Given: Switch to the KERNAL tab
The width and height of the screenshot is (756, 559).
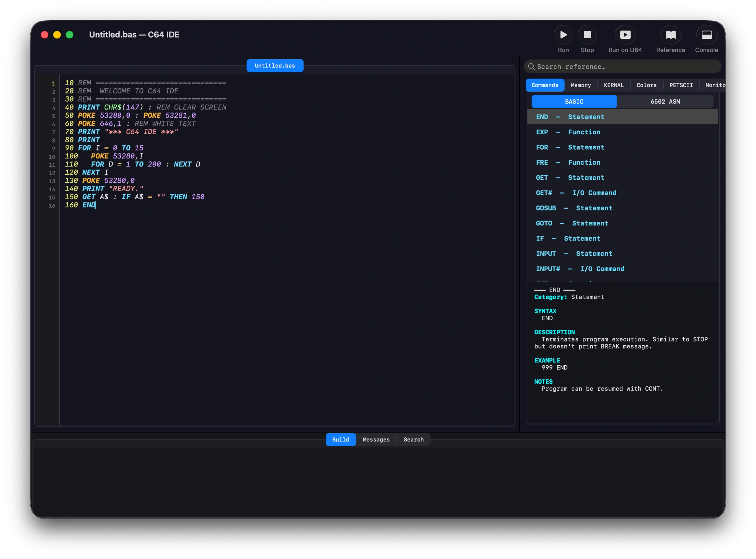Looking at the screenshot, I should click(613, 85).
